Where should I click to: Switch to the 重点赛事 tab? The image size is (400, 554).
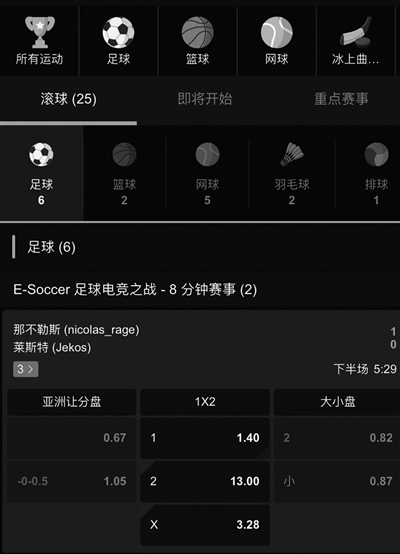(341, 99)
